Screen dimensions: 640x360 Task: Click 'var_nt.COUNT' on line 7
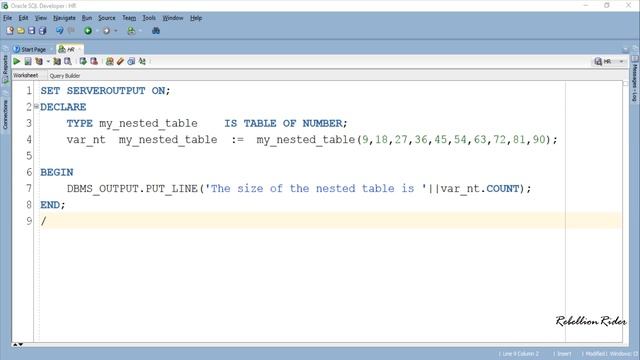click(480, 189)
